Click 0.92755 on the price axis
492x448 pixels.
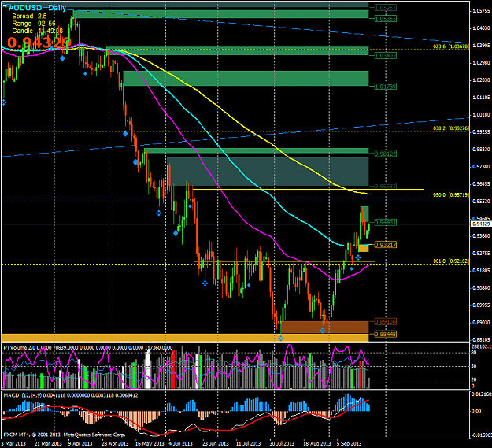(x=481, y=254)
